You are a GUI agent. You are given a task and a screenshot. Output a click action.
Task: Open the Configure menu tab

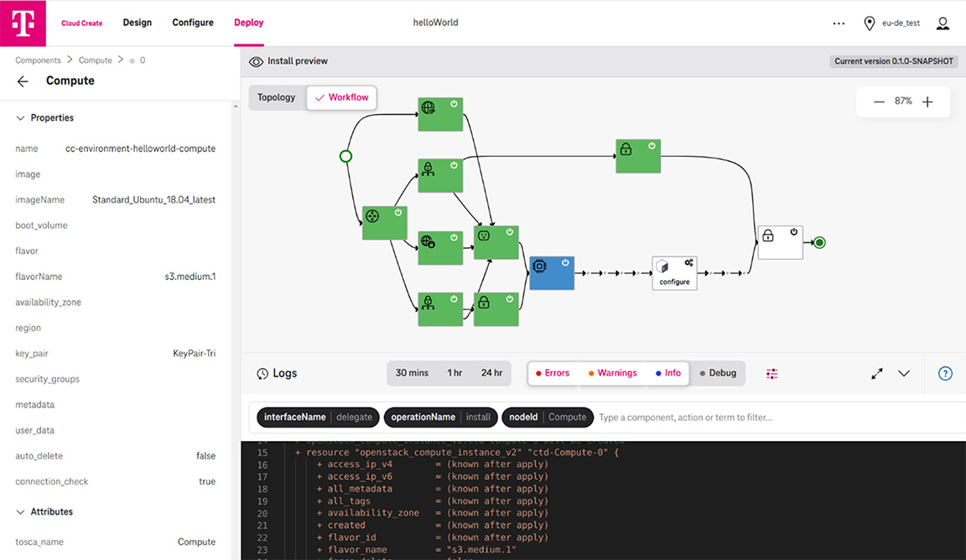point(193,23)
